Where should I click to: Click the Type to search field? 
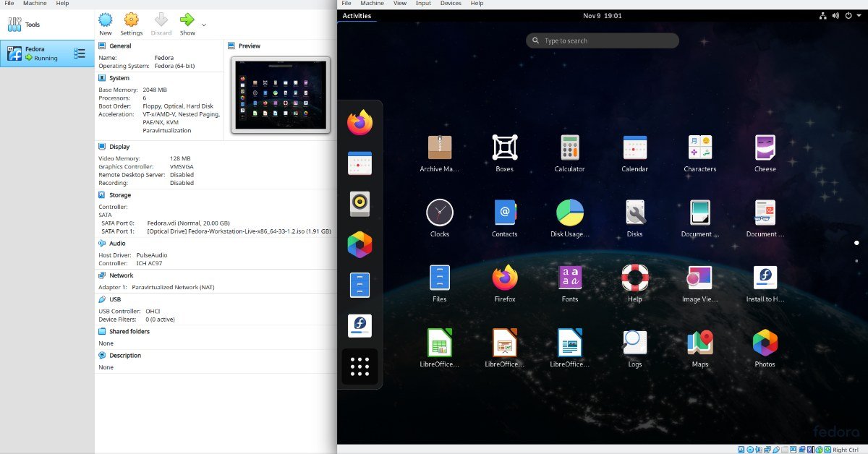pos(603,40)
